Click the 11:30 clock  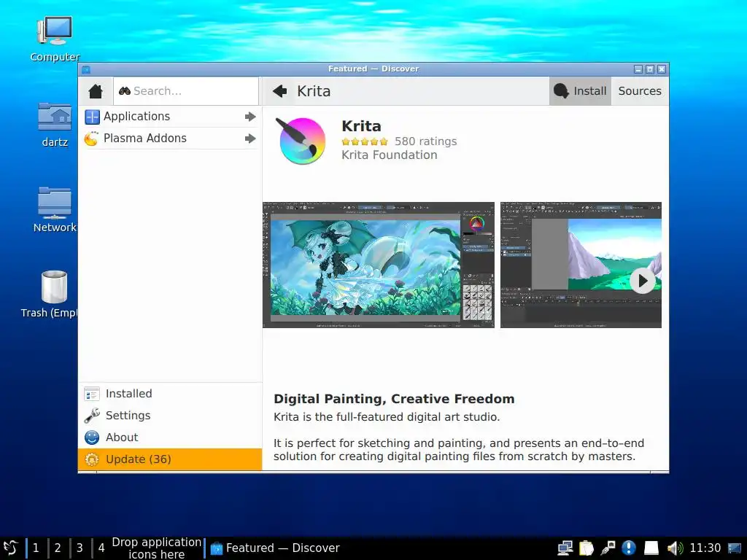coord(705,548)
